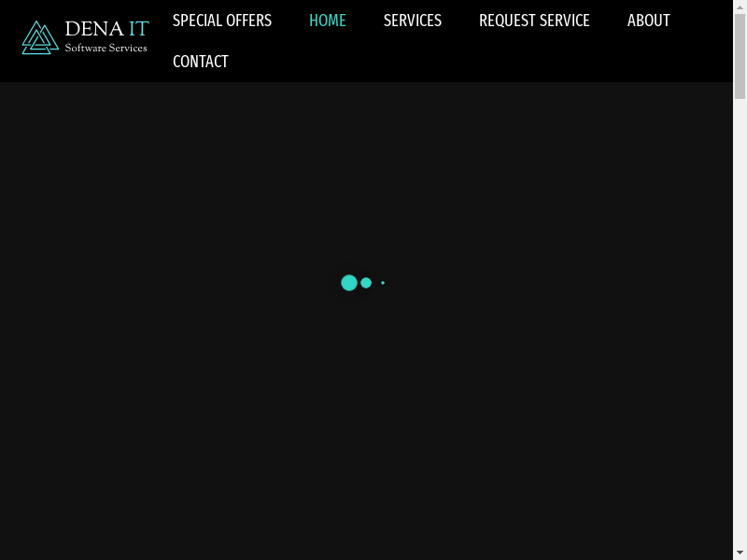Click the triangular DENA IT logo icon
747x560 pixels.
pos(40,37)
